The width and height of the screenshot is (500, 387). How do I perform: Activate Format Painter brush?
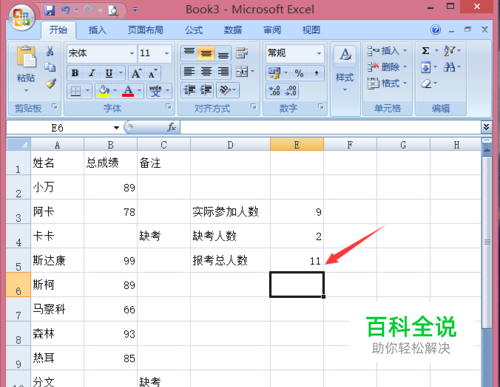pyautogui.click(x=51, y=84)
